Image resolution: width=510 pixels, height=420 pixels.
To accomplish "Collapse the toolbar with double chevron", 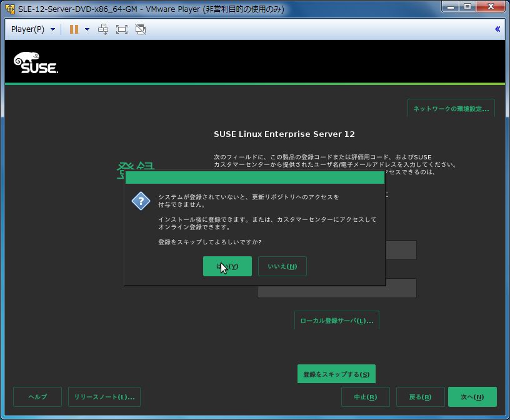I will (497, 29).
